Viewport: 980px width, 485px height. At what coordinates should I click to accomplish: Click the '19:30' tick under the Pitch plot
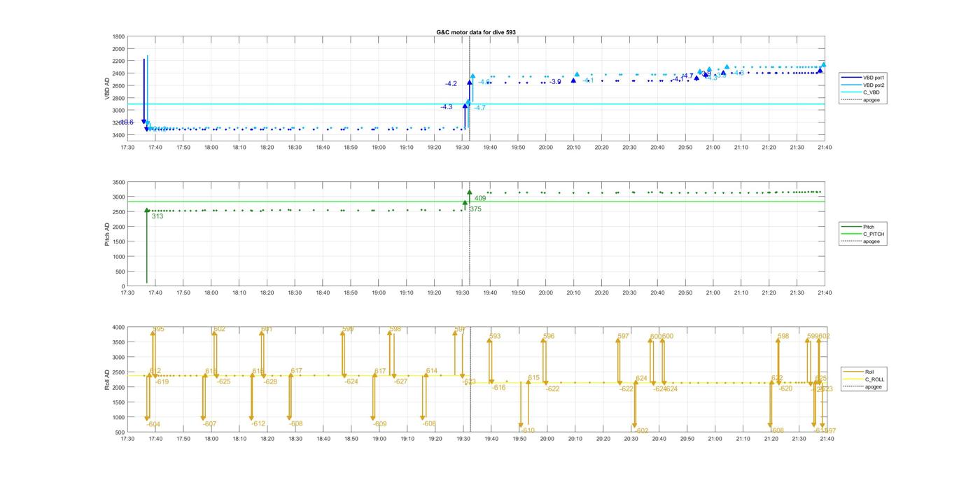coord(463,293)
